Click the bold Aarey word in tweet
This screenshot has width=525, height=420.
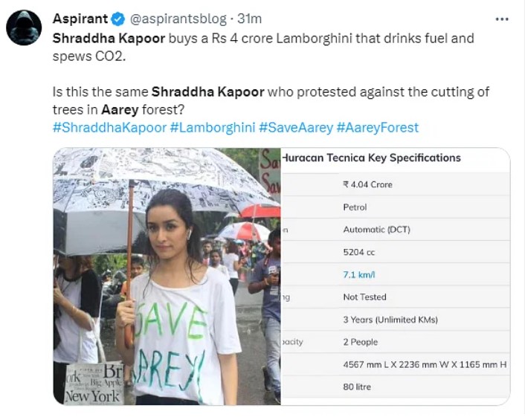click(117, 109)
